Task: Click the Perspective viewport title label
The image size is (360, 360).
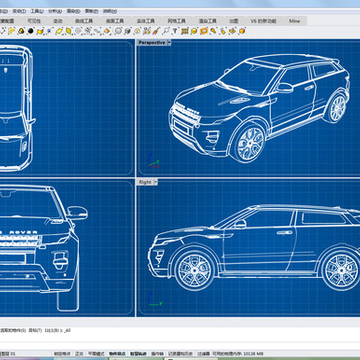Action: (152, 42)
